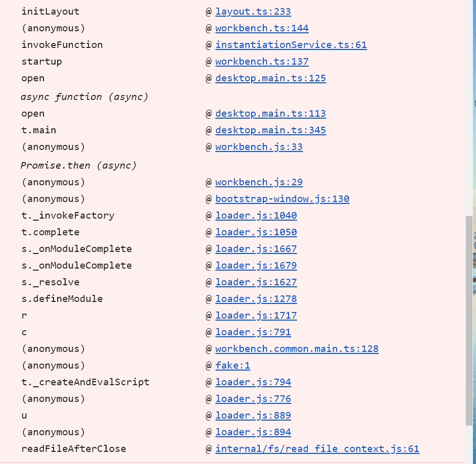Screen dimensions: 476x464
Task: Jump to desktop.main.ts:113 source link
Action: tap(270, 113)
